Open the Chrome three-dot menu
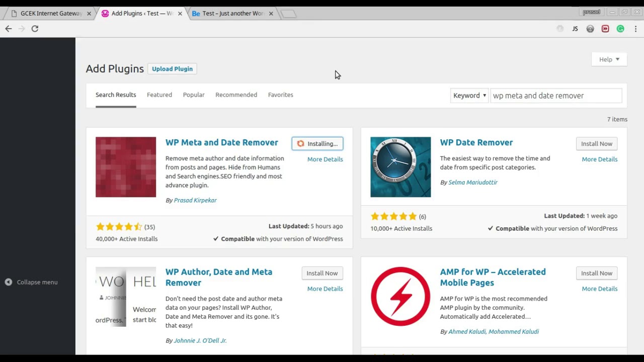This screenshot has width=644, height=362. click(x=635, y=29)
